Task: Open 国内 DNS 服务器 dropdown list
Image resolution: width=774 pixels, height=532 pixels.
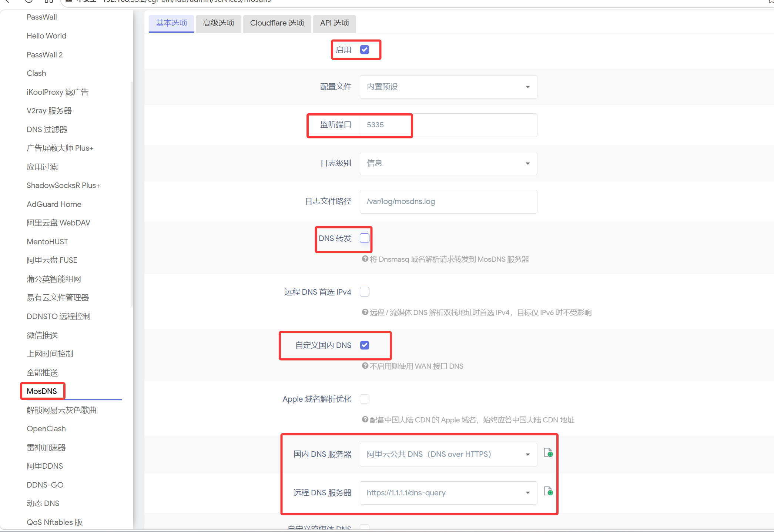Action: click(x=448, y=454)
